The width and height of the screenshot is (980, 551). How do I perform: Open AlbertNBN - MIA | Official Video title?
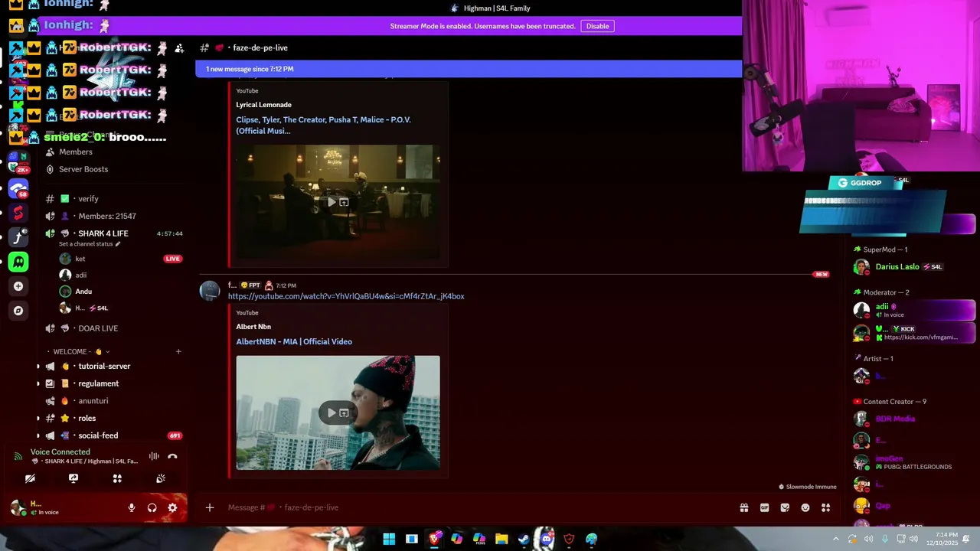point(294,342)
